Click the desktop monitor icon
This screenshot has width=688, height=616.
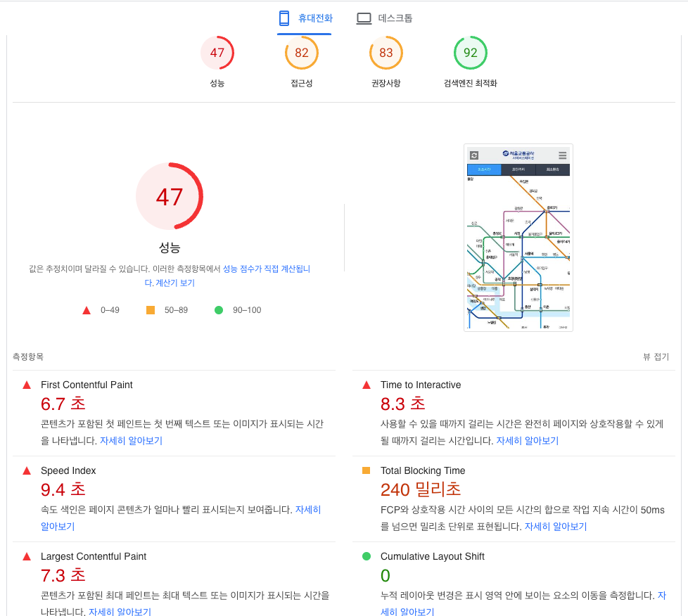363,18
